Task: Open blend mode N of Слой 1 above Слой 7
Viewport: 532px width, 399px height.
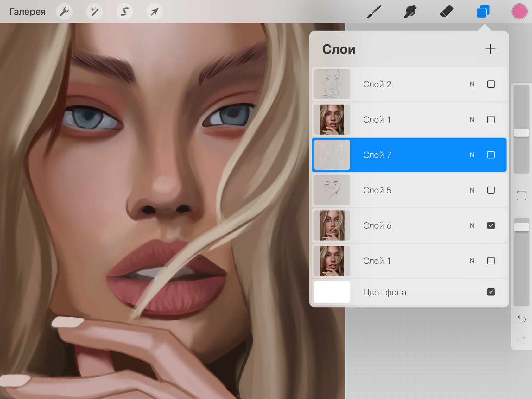Action: [x=472, y=120]
